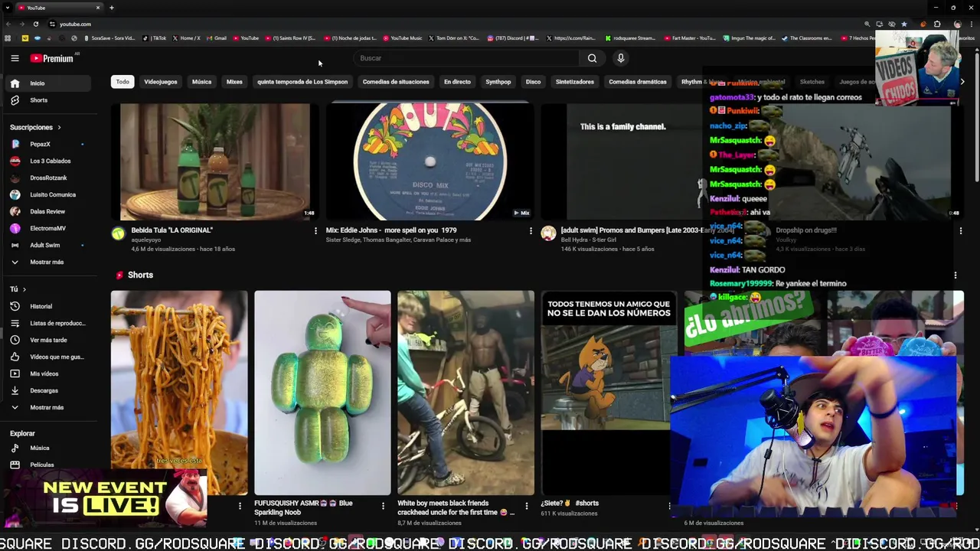980x551 pixels.
Task: Open the TikTok bookmark
Action: [x=155, y=38]
